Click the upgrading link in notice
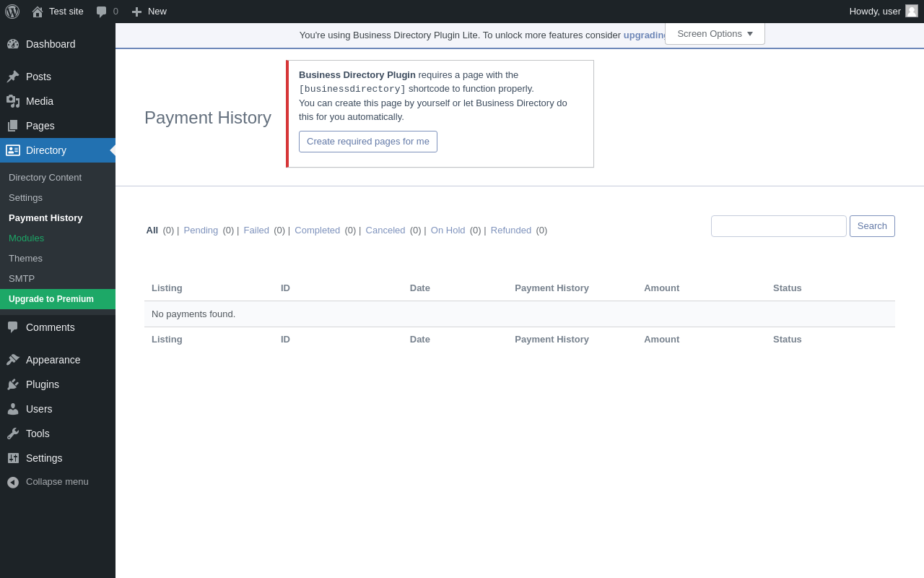The height and width of the screenshot is (578, 924). click(x=645, y=35)
